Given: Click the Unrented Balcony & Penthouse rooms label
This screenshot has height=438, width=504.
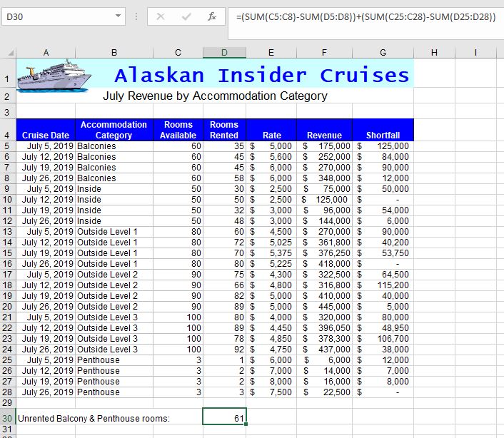Looking at the screenshot, I should point(94,418).
